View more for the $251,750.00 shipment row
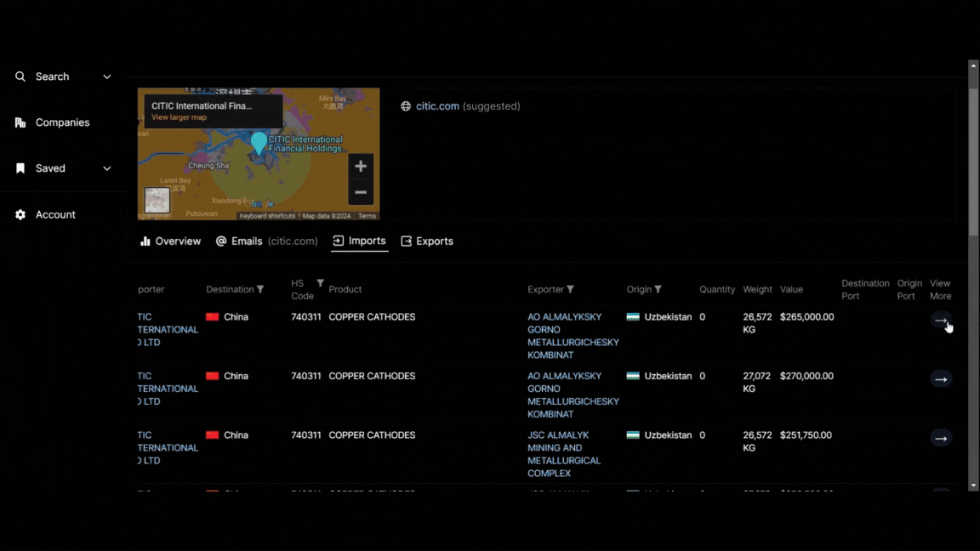The height and width of the screenshot is (551, 980). (x=940, y=439)
